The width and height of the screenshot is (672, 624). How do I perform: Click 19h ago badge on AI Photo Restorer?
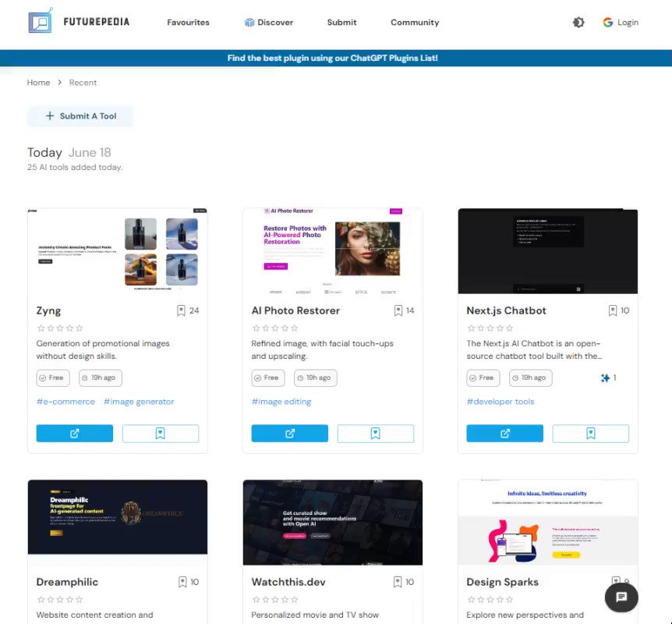(x=316, y=378)
